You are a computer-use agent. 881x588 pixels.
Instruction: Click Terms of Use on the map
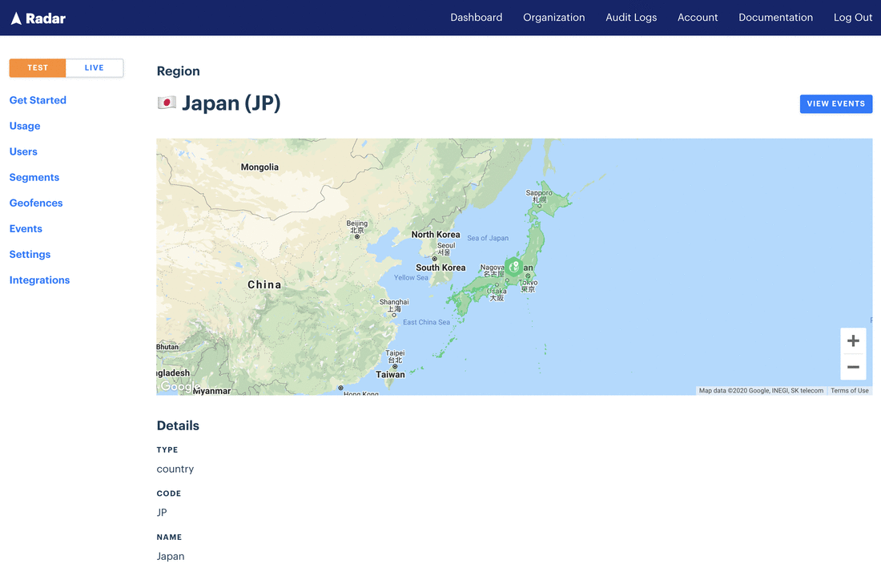click(850, 391)
